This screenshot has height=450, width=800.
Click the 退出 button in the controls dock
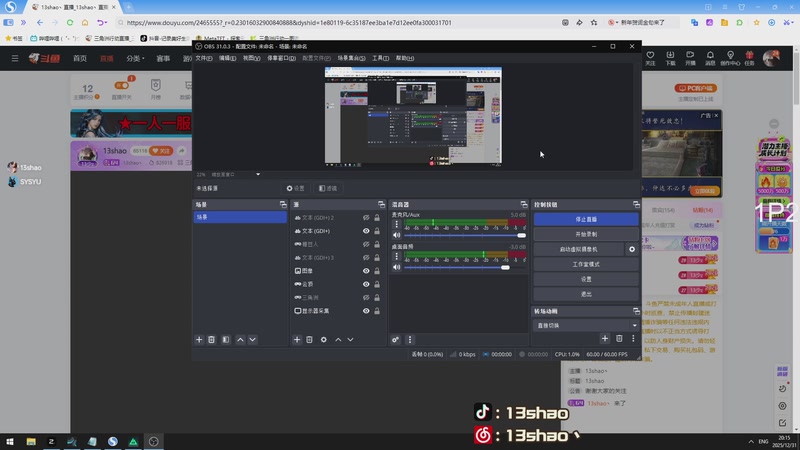tap(586, 294)
